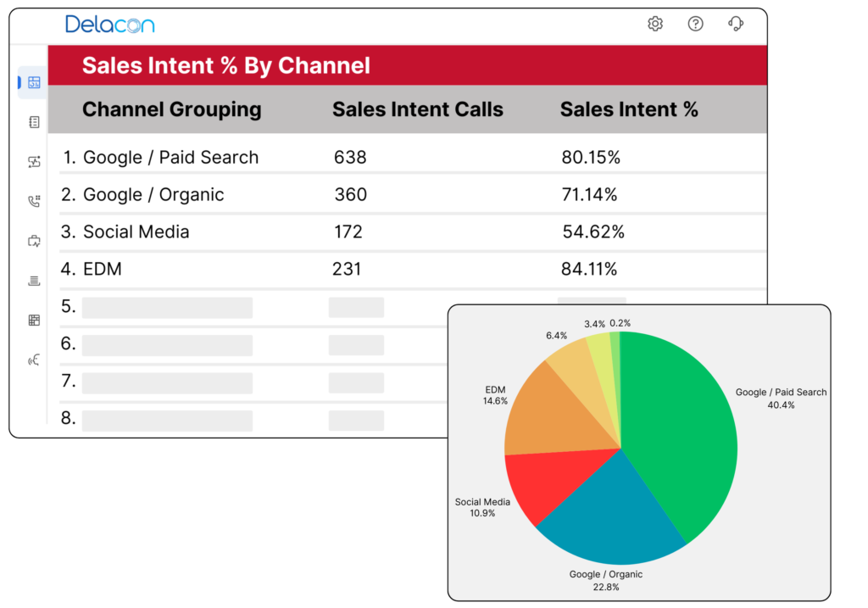Open the dashboard icon in sidebar
This screenshot has height=608, width=868.
point(34,82)
